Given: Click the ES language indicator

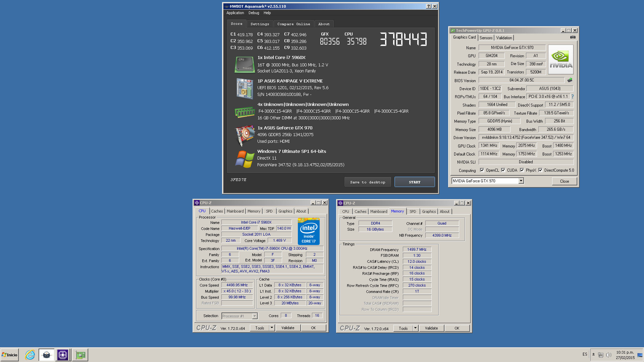Looking at the screenshot, I should pos(585,354).
